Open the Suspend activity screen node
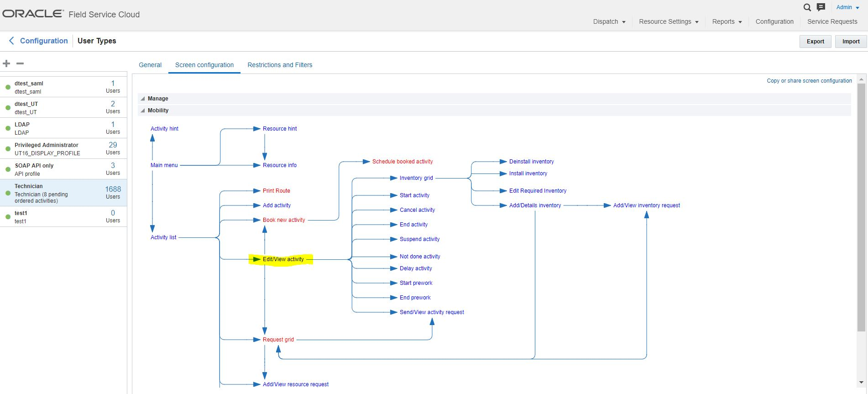 point(419,239)
